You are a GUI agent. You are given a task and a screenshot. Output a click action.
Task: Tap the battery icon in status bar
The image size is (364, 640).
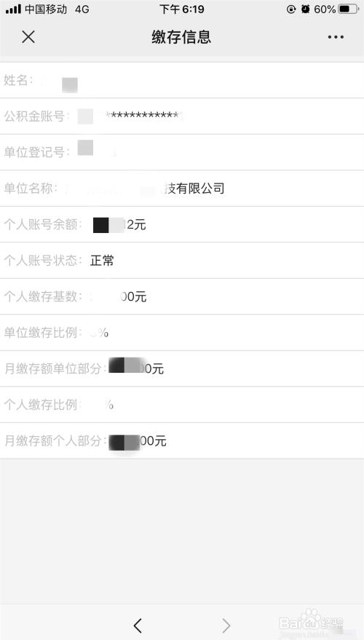349,9
